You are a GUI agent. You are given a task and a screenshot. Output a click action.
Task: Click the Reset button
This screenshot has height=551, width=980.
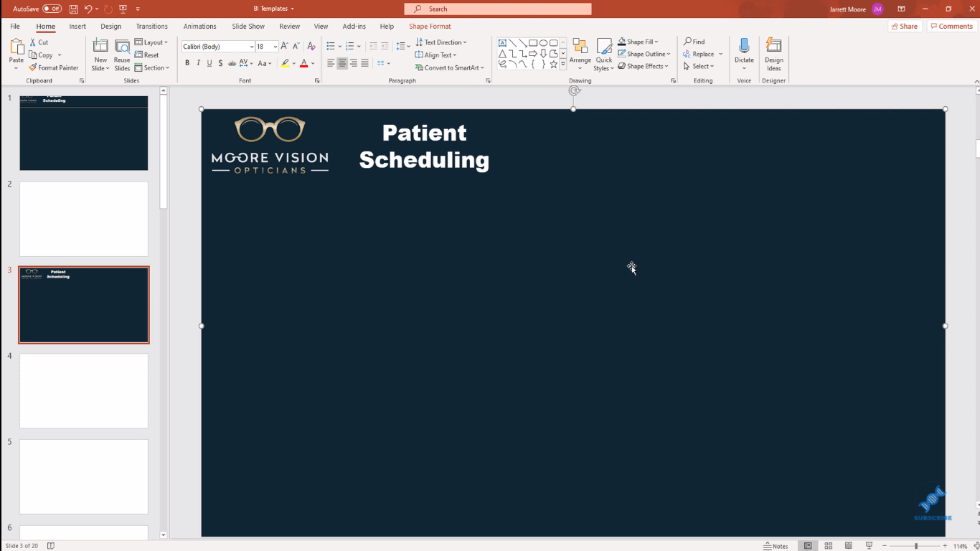tap(147, 55)
